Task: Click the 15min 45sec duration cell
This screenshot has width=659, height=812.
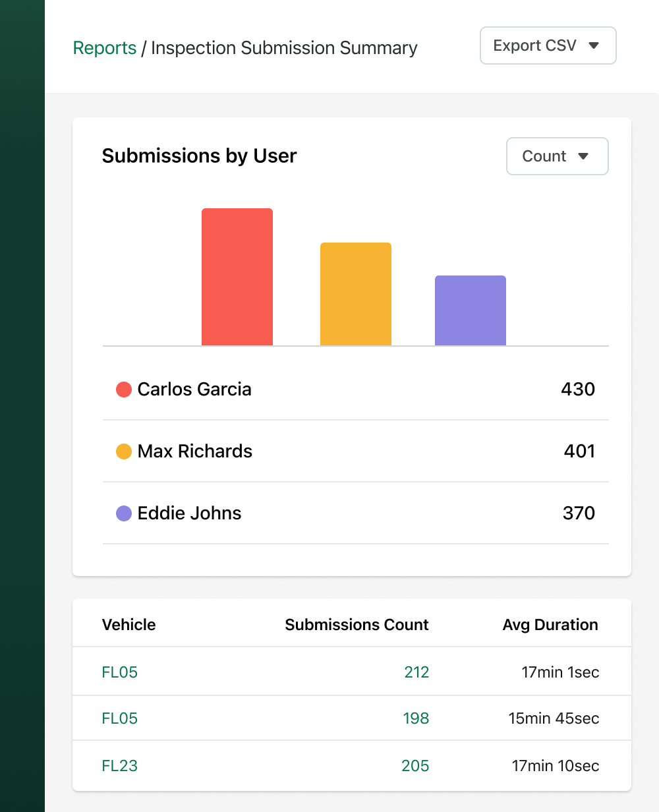Action: point(554,718)
